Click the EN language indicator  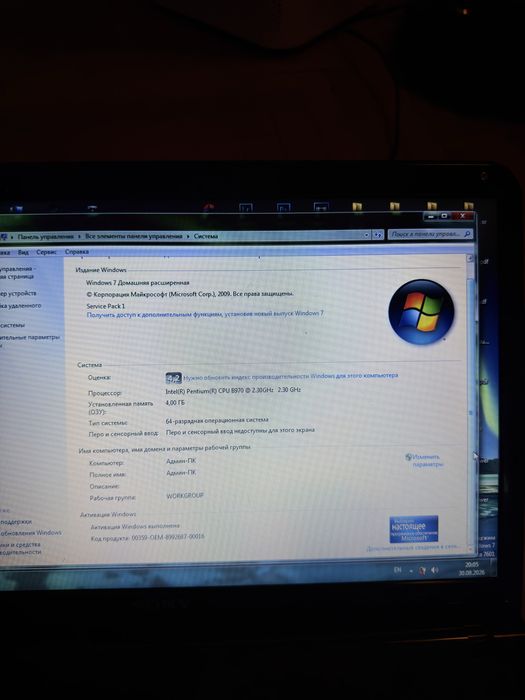coord(397,570)
